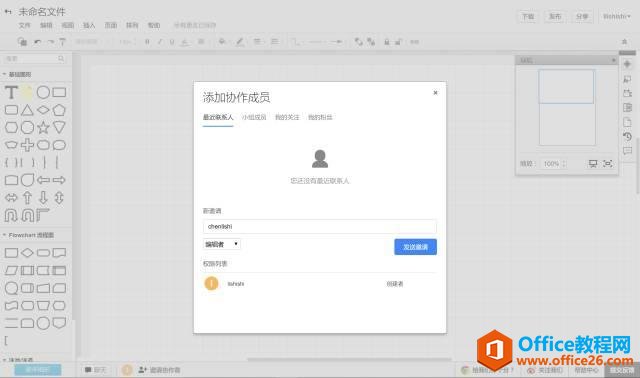This screenshot has height=378, width=640.
Task: Pick the five-point star shape
Action: (x=43, y=127)
